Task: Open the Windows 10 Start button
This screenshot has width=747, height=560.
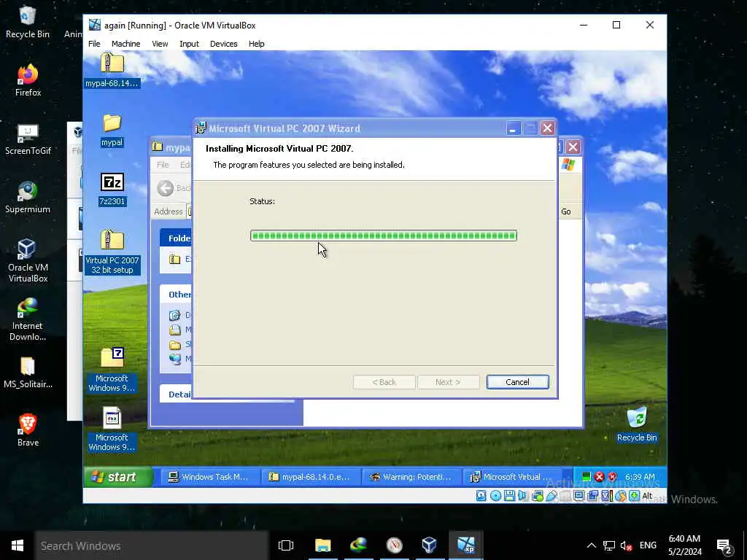Action: pyautogui.click(x=18, y=545)
